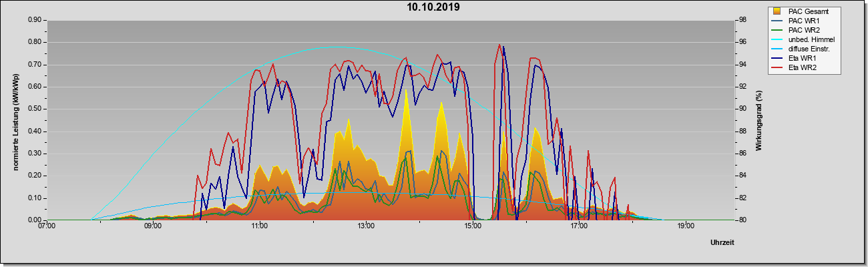Click the 13:00 time axis tick

(x=365, y=227)
